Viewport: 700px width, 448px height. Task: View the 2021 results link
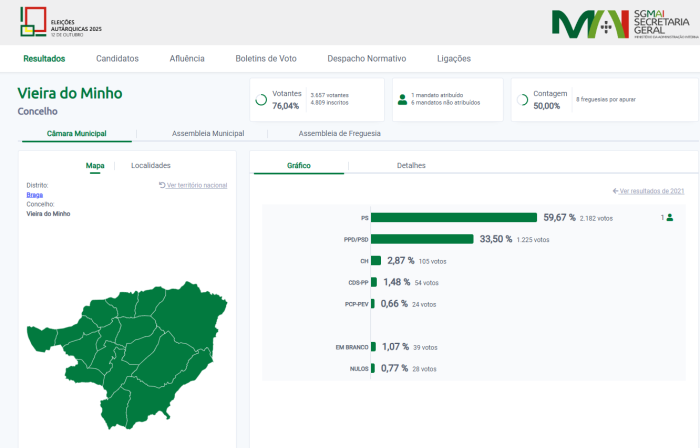tap(648, 191)
